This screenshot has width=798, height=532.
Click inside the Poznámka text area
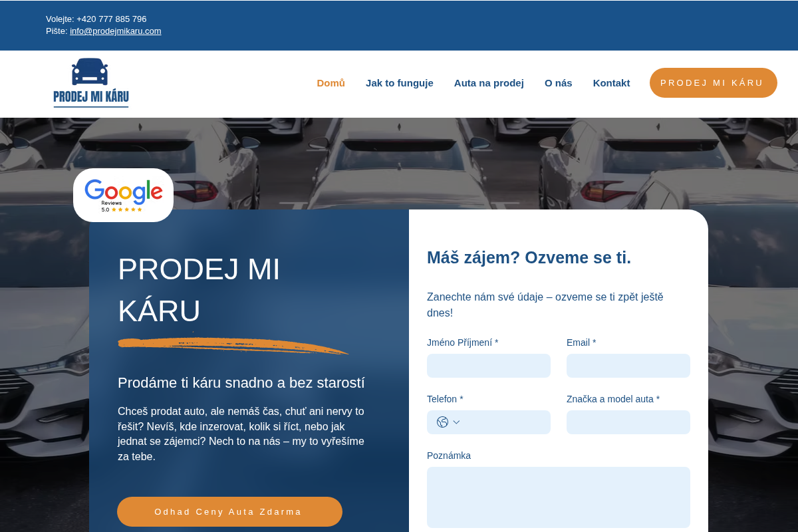[x=559, y=497]
